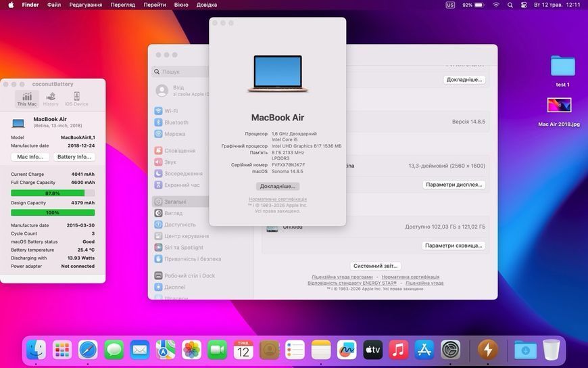
Task: Select Сповіщення in Settings sidebar
Action: (182, 151)
